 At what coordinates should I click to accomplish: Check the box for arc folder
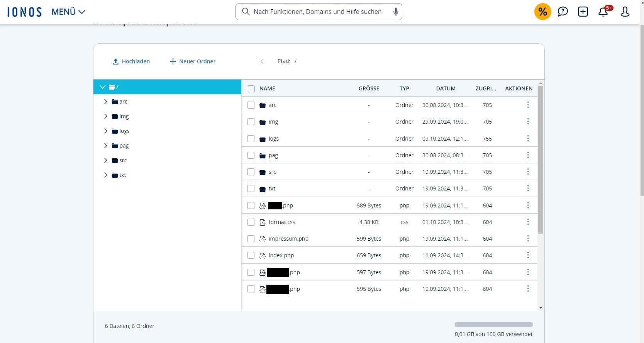point(251,105)
